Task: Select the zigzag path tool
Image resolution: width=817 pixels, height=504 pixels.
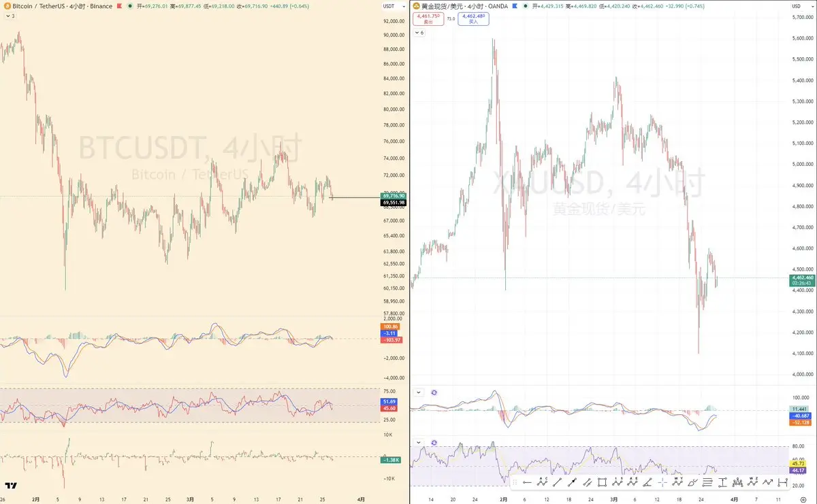Action: pyautogui.click(x=767, y=482)
